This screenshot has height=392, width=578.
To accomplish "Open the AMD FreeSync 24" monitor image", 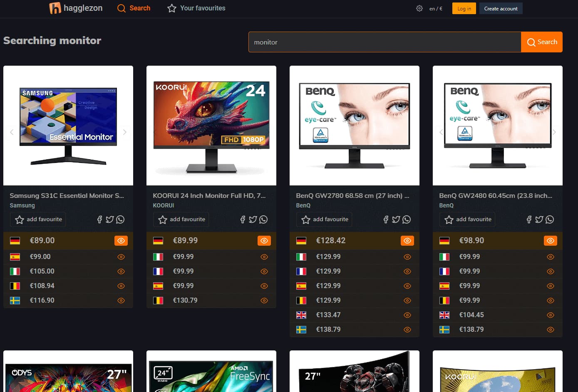I will tap(211, 371).
